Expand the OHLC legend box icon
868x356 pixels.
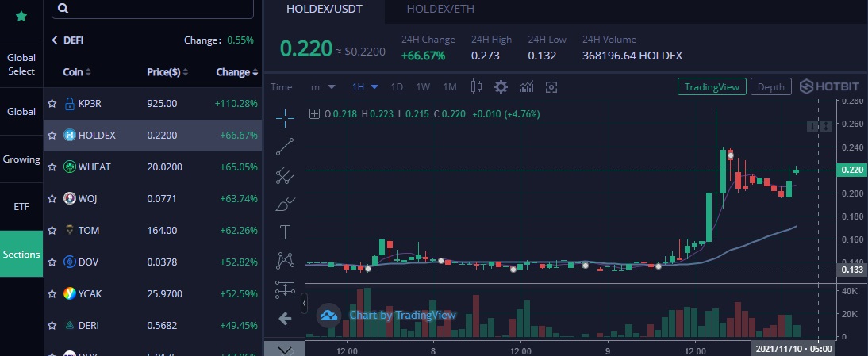click(x=314, y=114)
